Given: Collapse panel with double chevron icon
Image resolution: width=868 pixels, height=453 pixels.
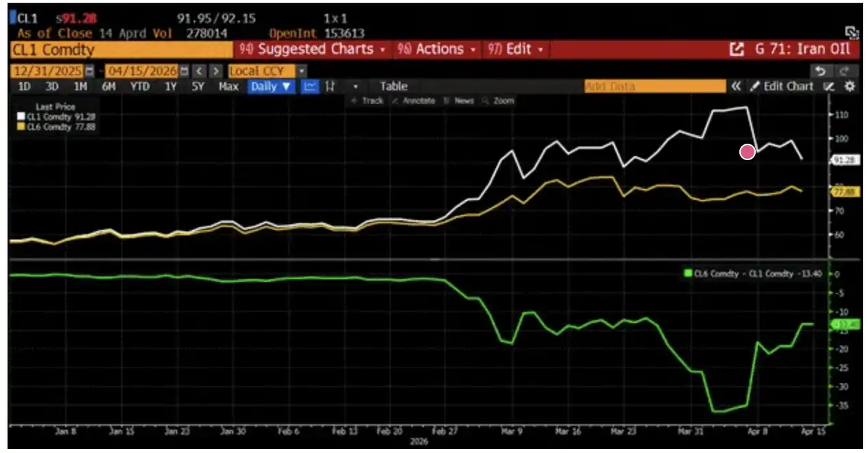Looking at the screenshot, I should [x=736, y=86].
